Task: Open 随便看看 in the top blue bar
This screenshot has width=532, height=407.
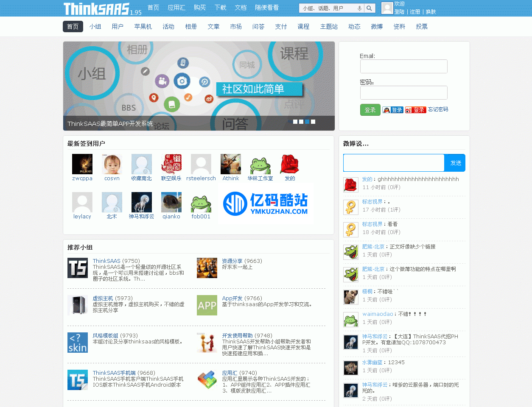Action: click(267, 8)
